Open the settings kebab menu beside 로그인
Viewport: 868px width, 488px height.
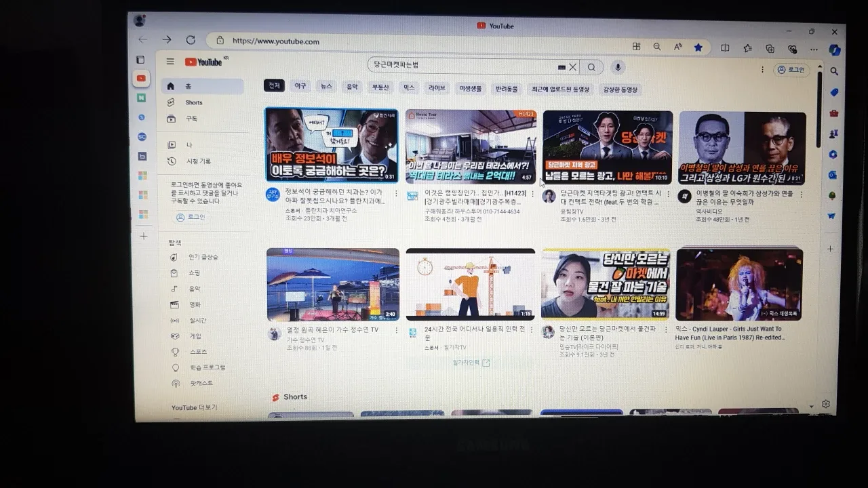(762, 69)
